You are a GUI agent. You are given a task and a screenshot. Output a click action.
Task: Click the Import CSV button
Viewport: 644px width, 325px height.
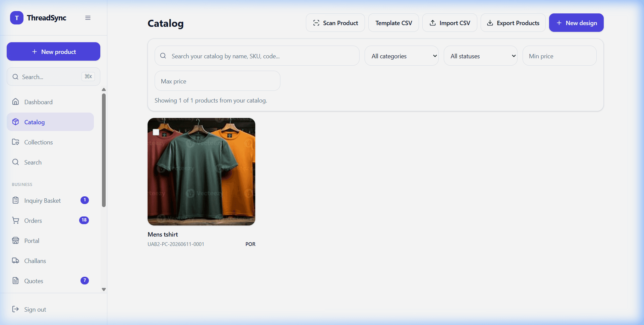(x=450, y=23)
